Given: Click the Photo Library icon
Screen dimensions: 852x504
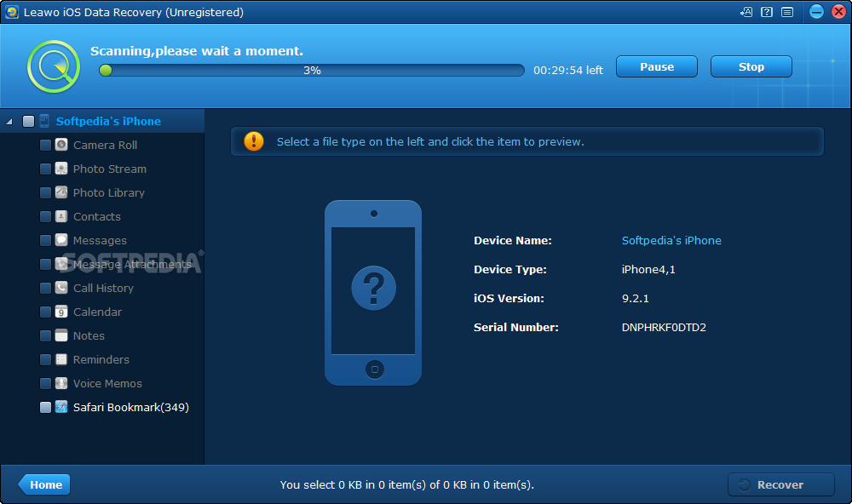Looking at the screenshot, I should coord(61,192).
